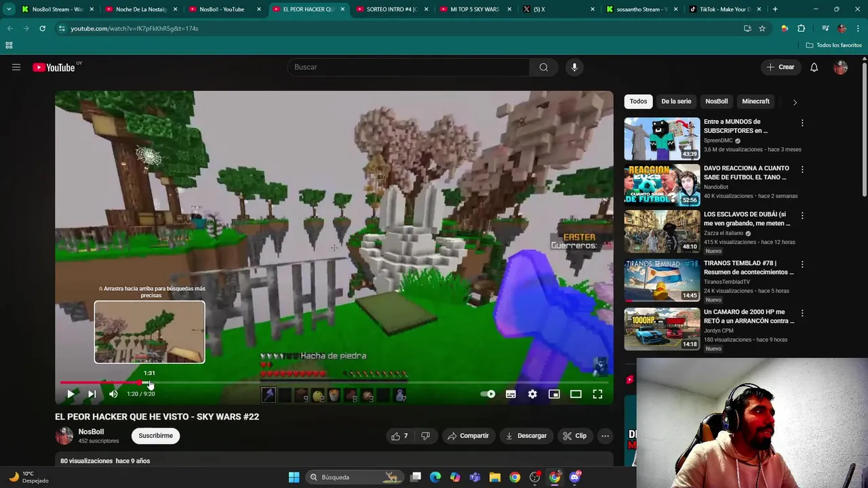
Task: Select the NosBoll filter chip
Action: (716, 102)
